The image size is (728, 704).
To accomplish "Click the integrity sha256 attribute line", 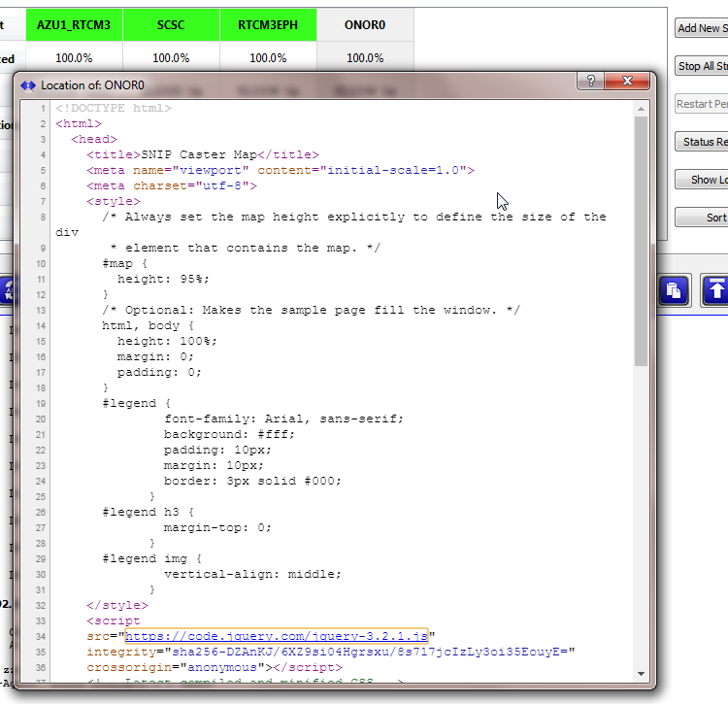I will [331, 652].
